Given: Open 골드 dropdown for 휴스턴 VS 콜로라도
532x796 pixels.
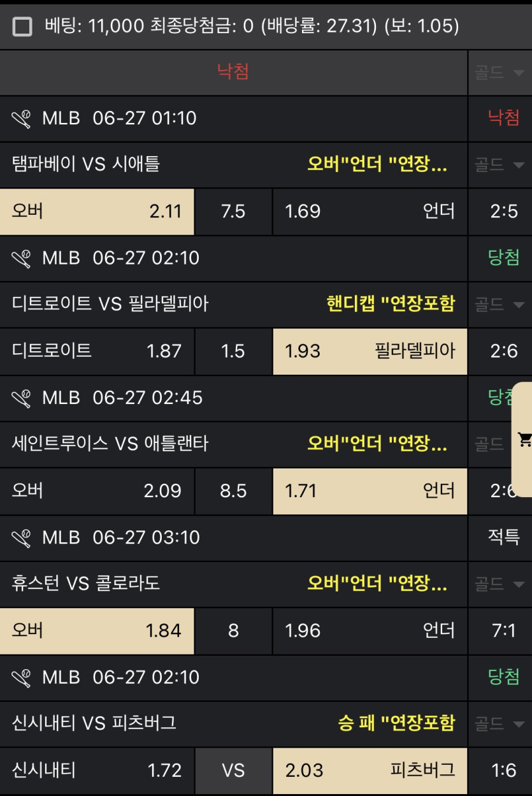Looking at the screenshot, I should (x=500, y=584).
